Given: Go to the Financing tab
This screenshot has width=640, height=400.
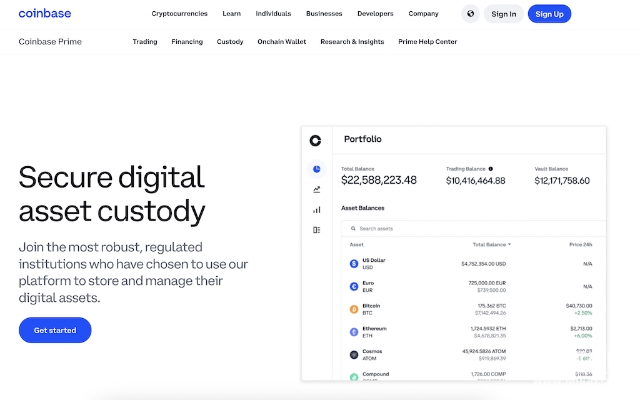Looking at the screenshot, I should point(187,42).
